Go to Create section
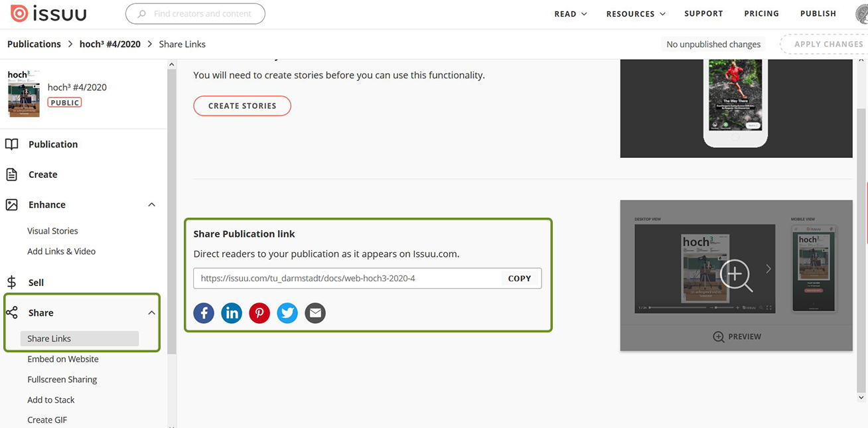 point(42,175)
